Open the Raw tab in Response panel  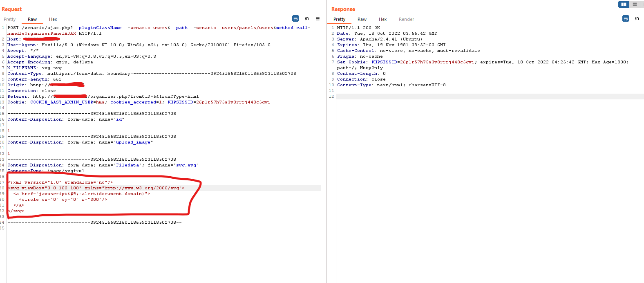[x=362, y=19]
